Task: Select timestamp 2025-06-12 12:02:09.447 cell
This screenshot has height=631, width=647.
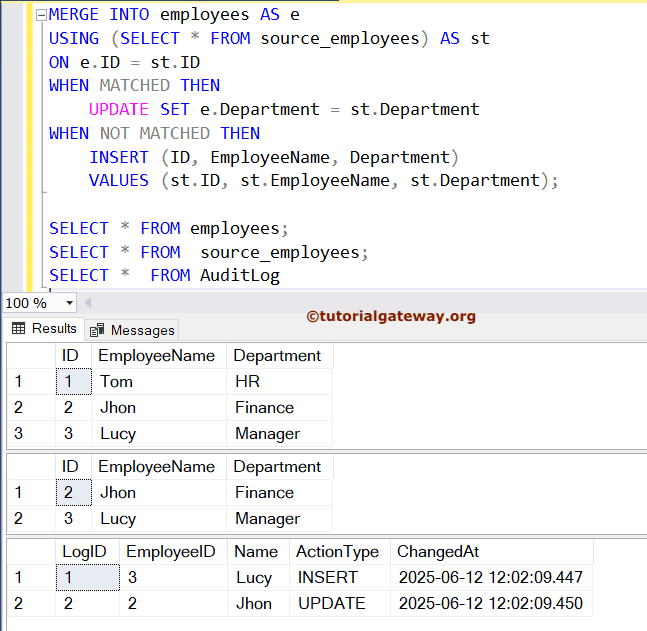Action: click(492, 577)
